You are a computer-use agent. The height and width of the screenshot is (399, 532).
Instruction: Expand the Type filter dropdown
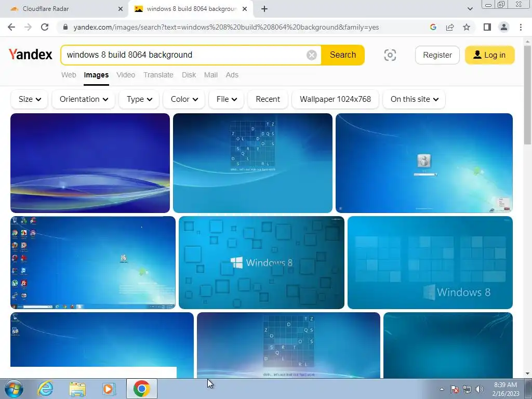point(139,99)
